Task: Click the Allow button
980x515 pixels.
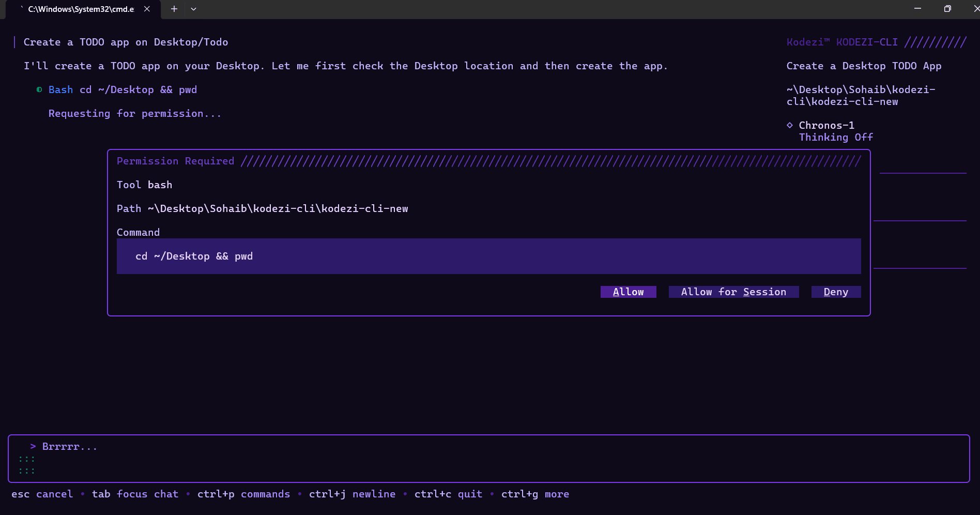Action: [x=628, y=292]
